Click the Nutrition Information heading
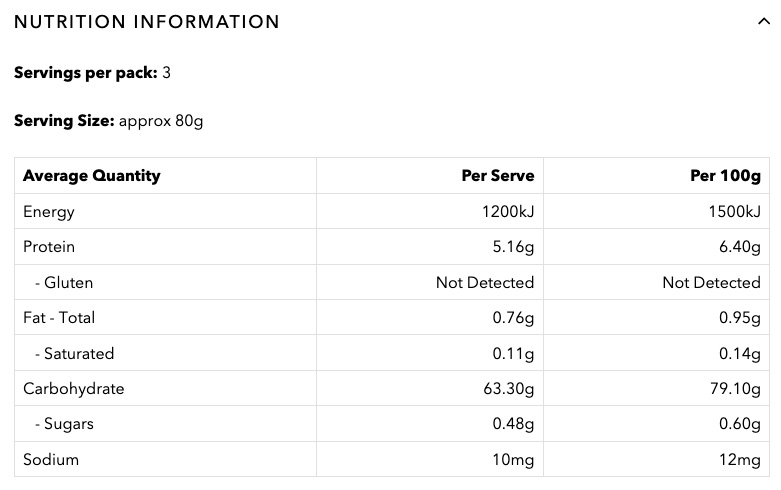Image resolution: width=781 pixels, height=490 pixels. 147,22
